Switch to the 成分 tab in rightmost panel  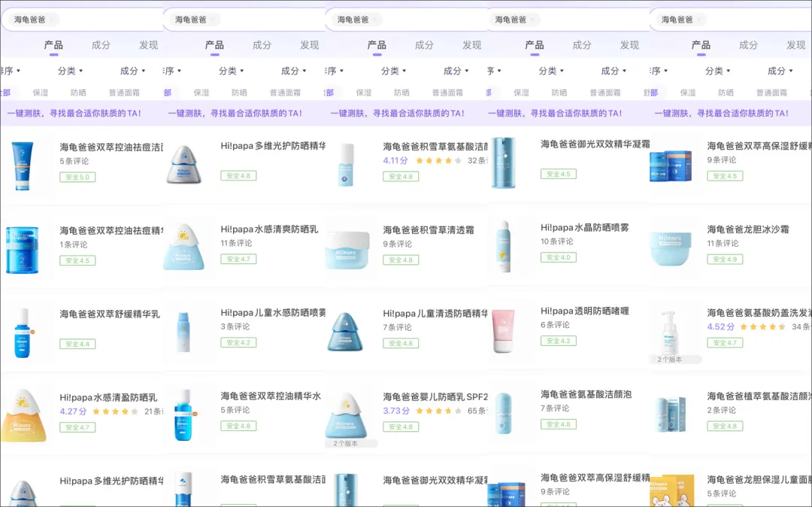click(x=748, y=45)
